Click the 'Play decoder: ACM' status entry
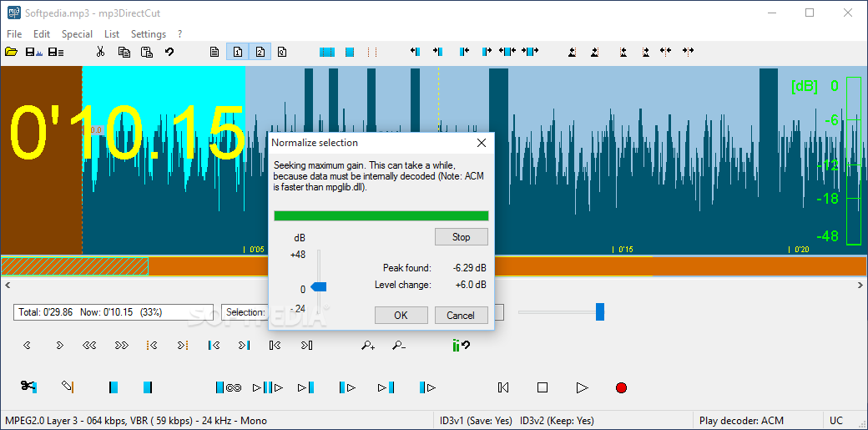 tap(741, 421)
